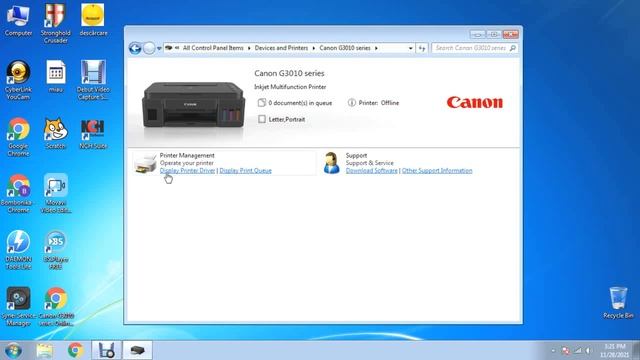Click the Support person icon

point(331,163)
